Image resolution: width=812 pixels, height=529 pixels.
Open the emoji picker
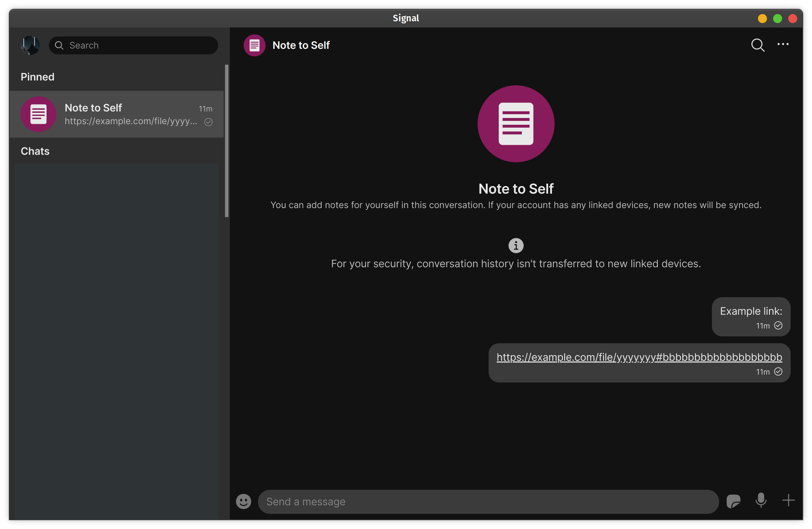(244, 501)
